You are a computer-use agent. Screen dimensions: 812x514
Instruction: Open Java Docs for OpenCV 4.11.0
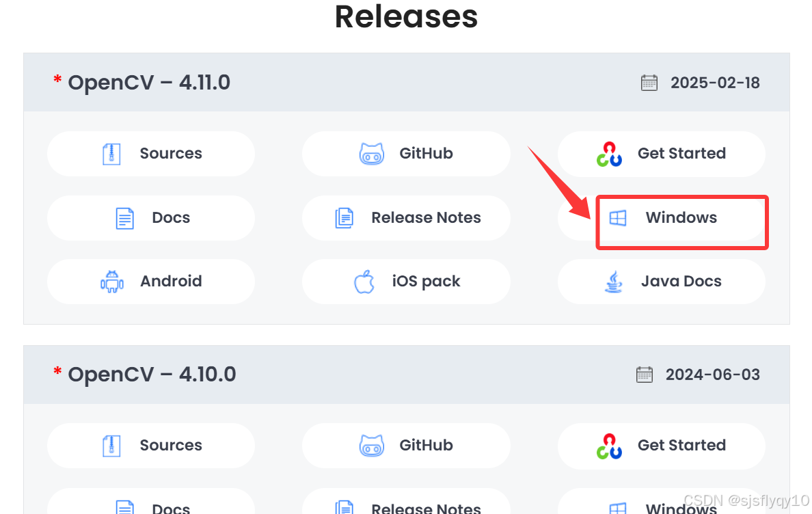pyautogui.click(x=662, y=282)
